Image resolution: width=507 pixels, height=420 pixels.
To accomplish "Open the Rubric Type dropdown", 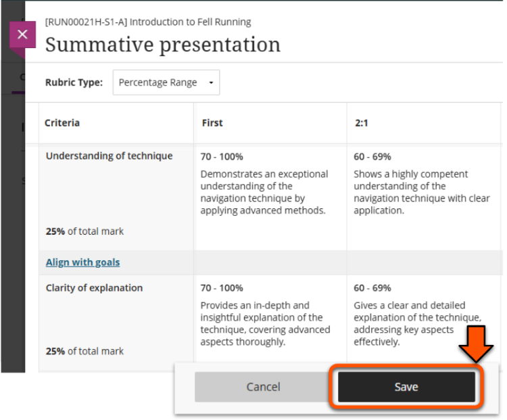I will (x=166, y=83).
